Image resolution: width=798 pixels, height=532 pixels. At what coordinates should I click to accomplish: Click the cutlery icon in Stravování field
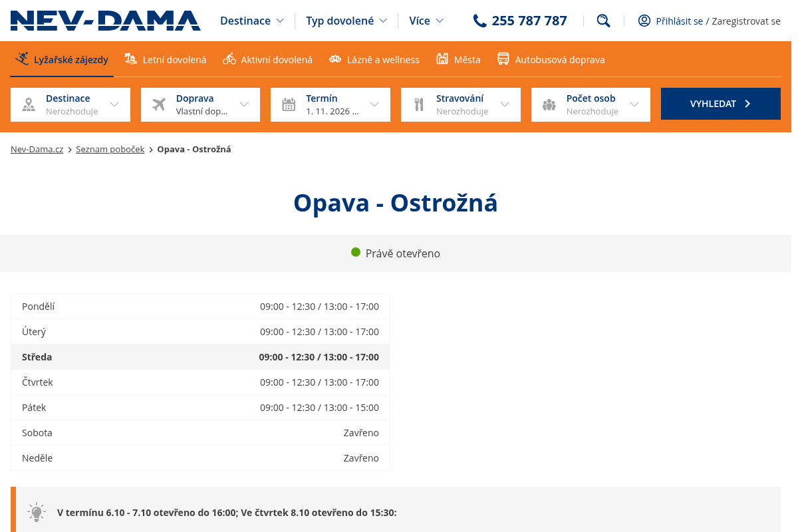419,104
